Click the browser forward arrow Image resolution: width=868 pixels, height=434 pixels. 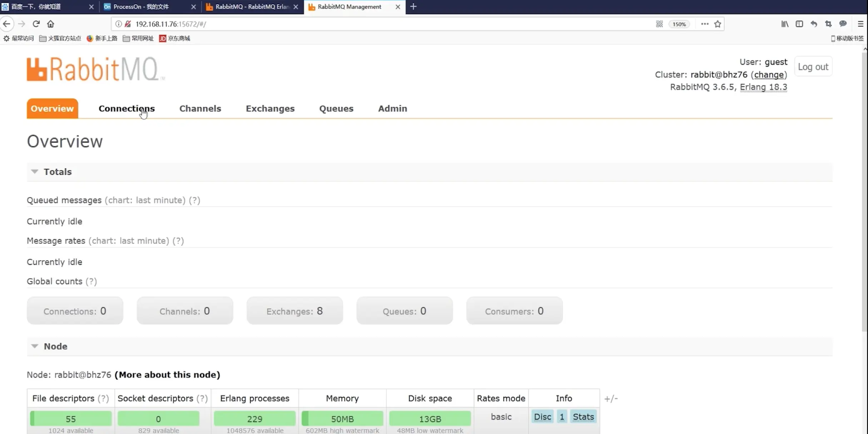click(x=21, y=24)
